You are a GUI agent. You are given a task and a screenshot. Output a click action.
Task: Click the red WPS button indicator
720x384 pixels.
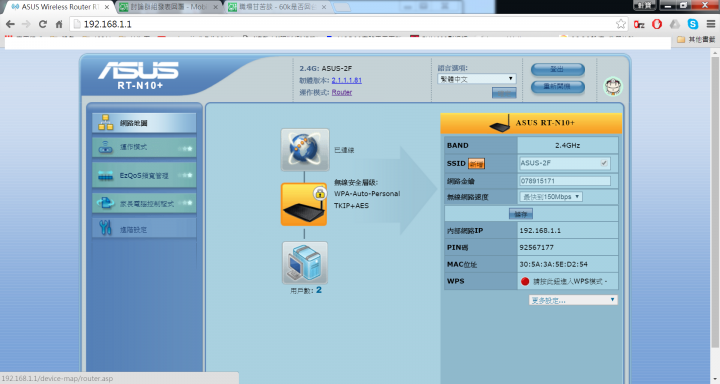click(x=525, y=281)
